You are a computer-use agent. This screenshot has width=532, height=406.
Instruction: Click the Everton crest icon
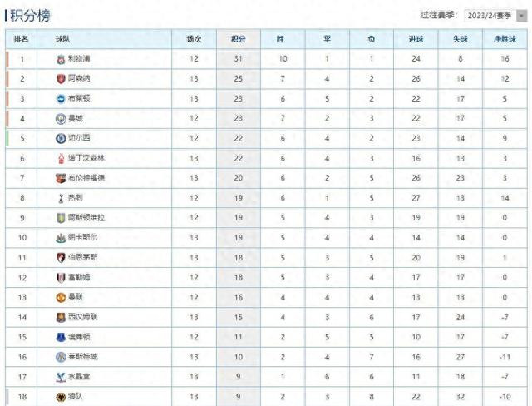coord(61,338)
